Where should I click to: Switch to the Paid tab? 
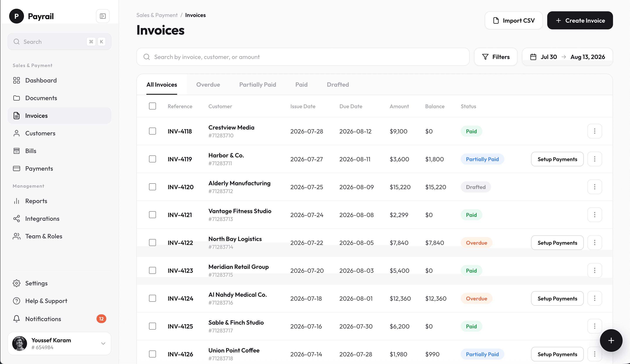(x=301, y=85)
